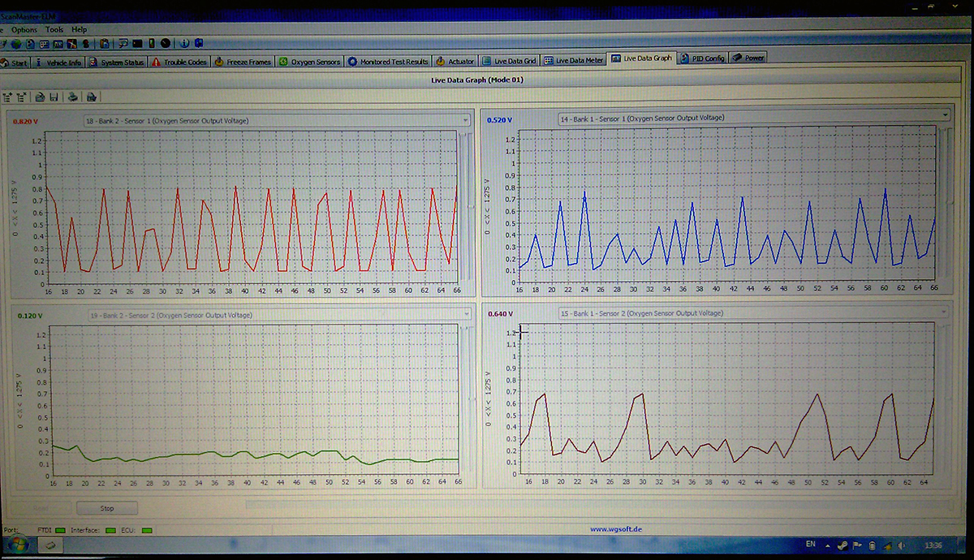Screen dimensions: 974x560
Task: Click the globe icon in main toolbar
Action: pos(15,43)
